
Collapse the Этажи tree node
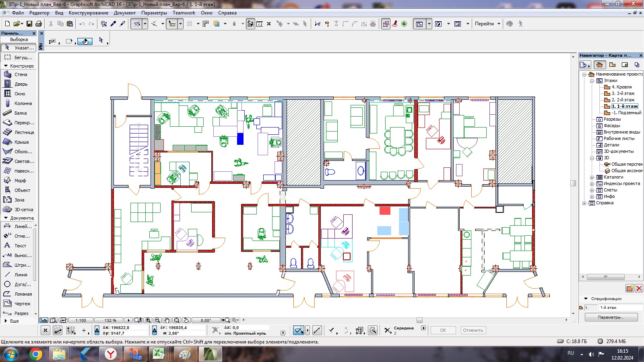point(592,81)
